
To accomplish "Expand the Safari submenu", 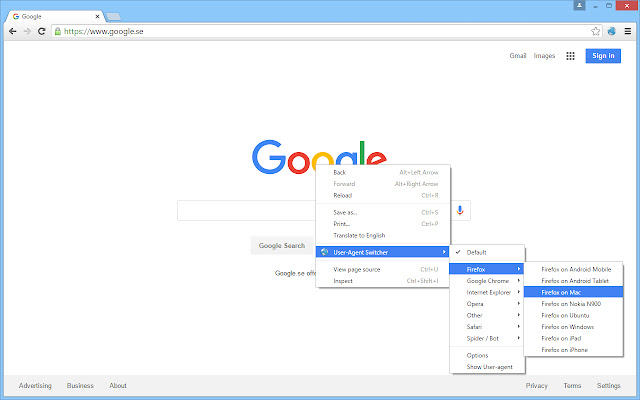I will [x=487, y=327].
